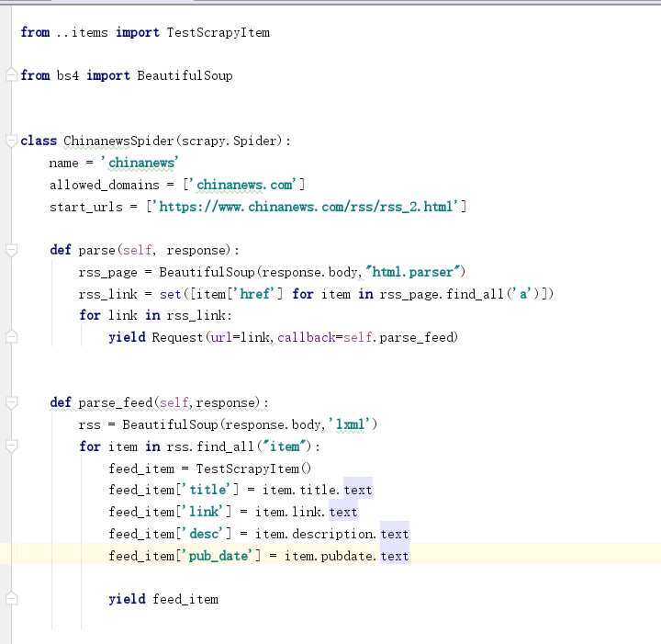Click 'self.parse_feed' callback value
This screenshot has height=644, width=661.
399,337
